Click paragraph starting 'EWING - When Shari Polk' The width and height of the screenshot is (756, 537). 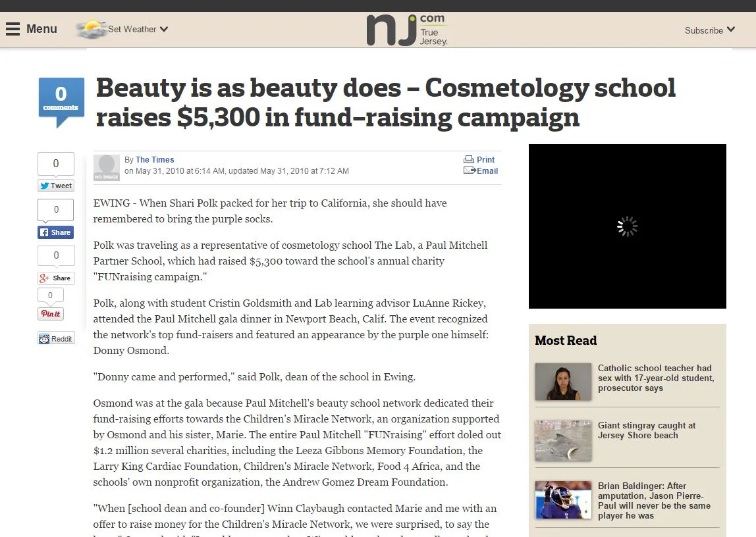coord(270,211)
